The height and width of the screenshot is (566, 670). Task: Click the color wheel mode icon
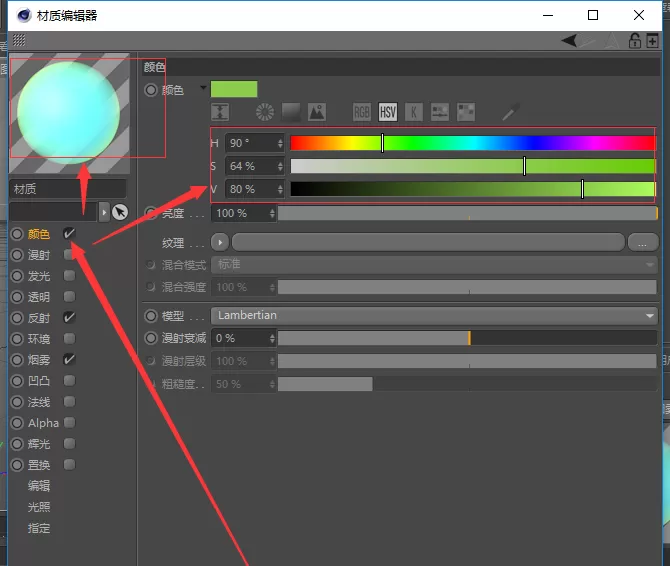click(x=265, y=112)
